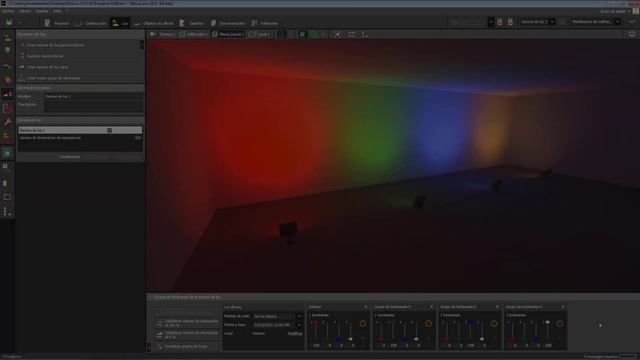640x360 pixels.
Task: Switch to the Local 1 view tab
Action: click(259, 35)
